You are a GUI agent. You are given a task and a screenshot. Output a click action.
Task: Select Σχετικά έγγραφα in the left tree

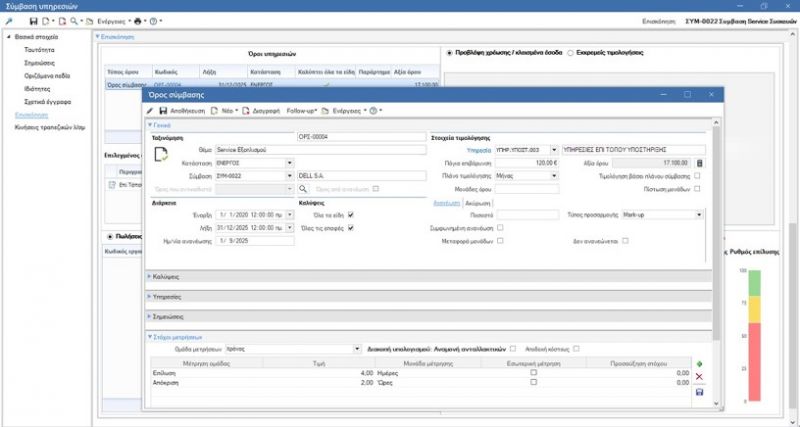(x=47, y=102)
